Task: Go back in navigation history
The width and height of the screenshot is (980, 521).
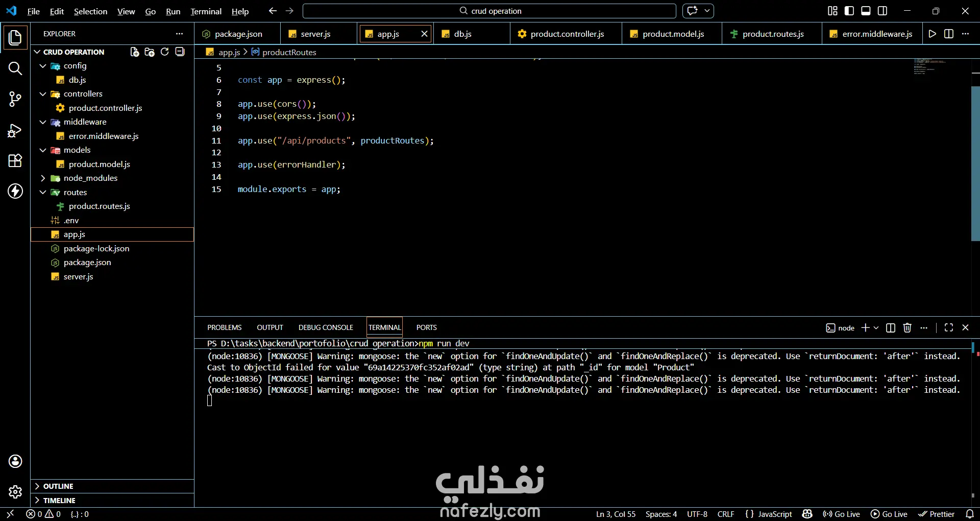Action: coord(273,11)
